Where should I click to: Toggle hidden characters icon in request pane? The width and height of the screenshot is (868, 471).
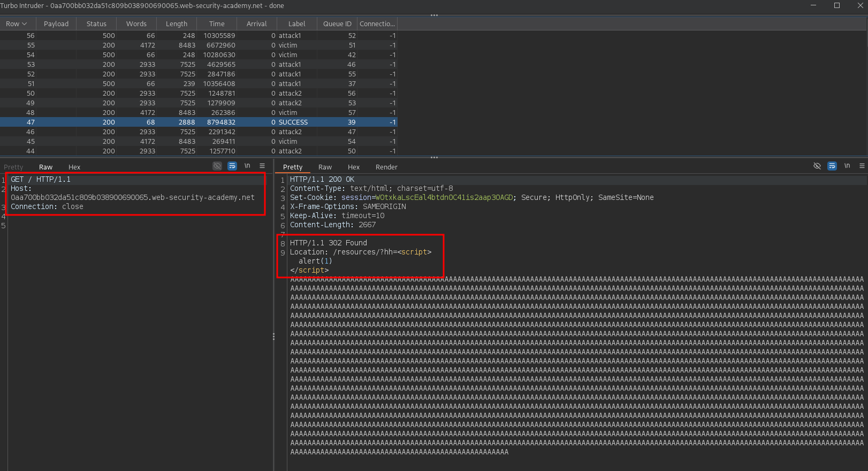[x=217, y=166]
